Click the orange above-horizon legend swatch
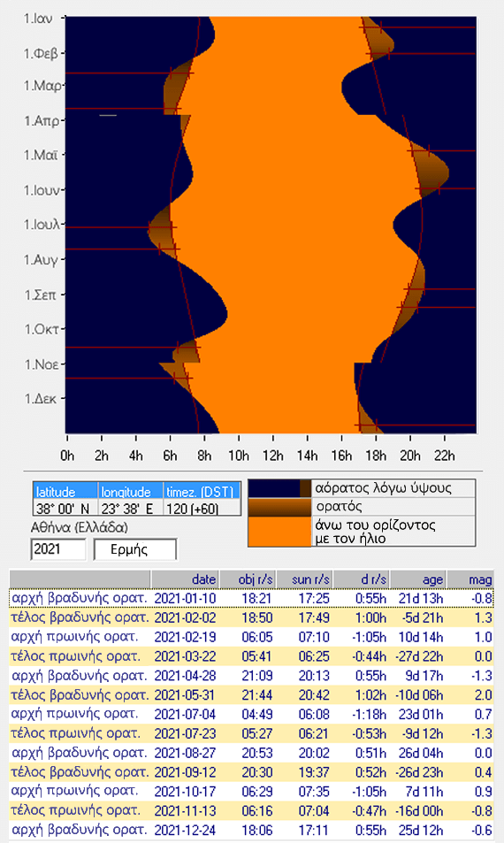This screenshot has width=504, height=843. (x=279, y=531)
